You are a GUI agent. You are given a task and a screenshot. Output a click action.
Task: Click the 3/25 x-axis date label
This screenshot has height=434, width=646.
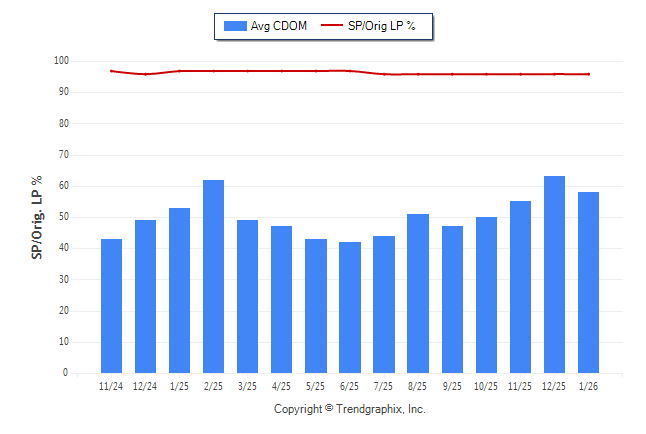[248, 385]
